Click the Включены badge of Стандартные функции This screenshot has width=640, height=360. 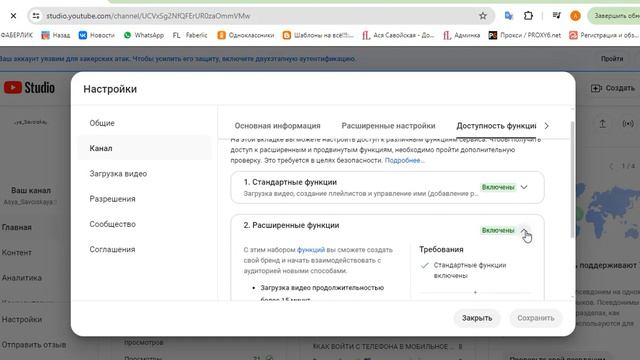click(498, 187)
